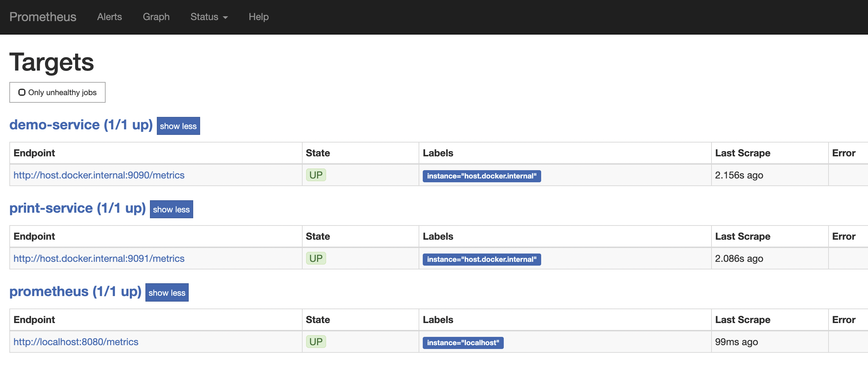Enable the Only unhealthy jobs checkbox
Image resolution: width=868 pixels, height=368 pixels.
22,92
